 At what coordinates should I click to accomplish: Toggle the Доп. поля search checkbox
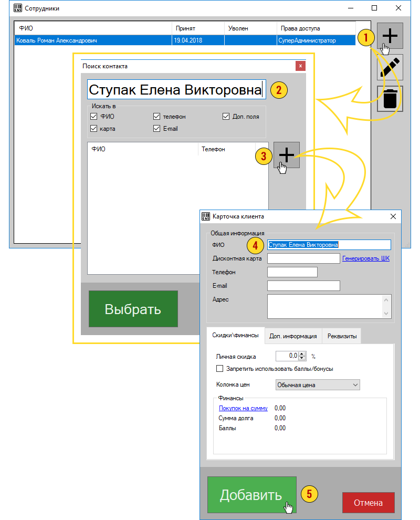[x=226, y=117]
